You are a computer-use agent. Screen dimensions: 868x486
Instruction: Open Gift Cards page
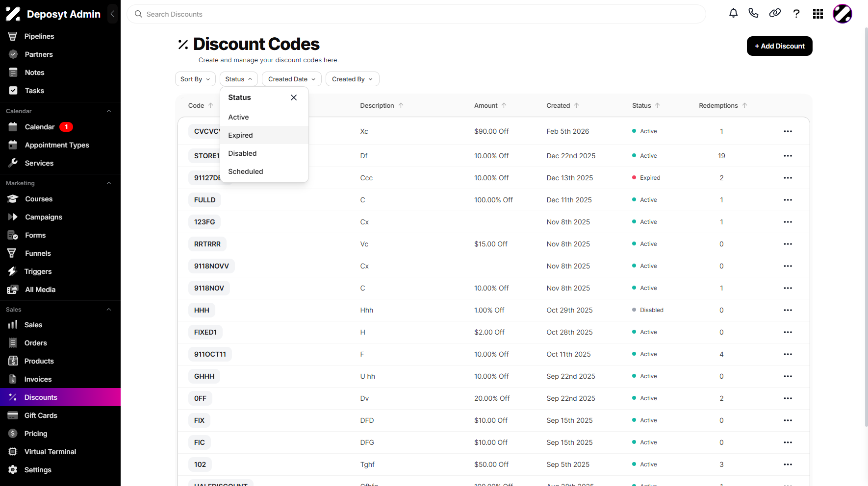coord(60,415)
